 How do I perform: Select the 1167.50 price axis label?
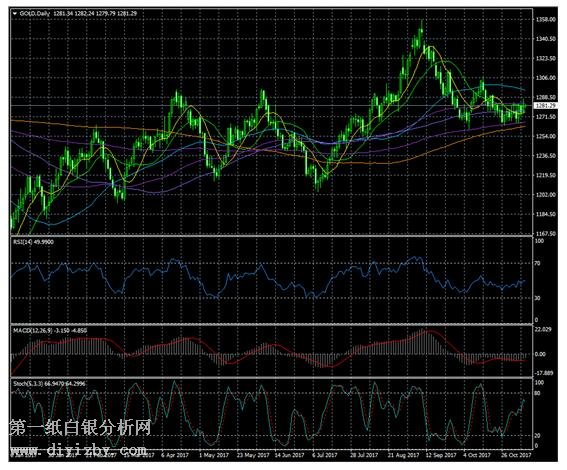click(x=545, y=234)
